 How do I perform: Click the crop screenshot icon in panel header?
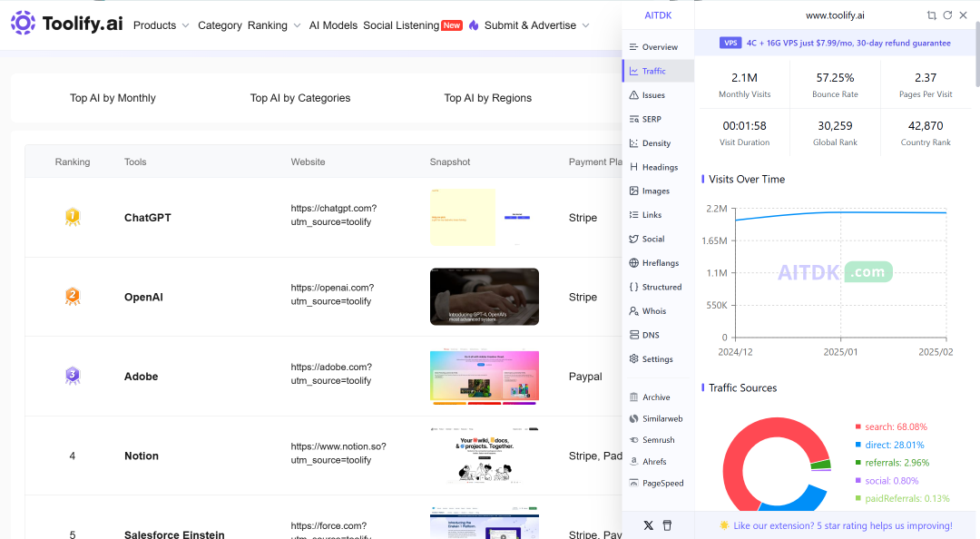pos(931,15)
